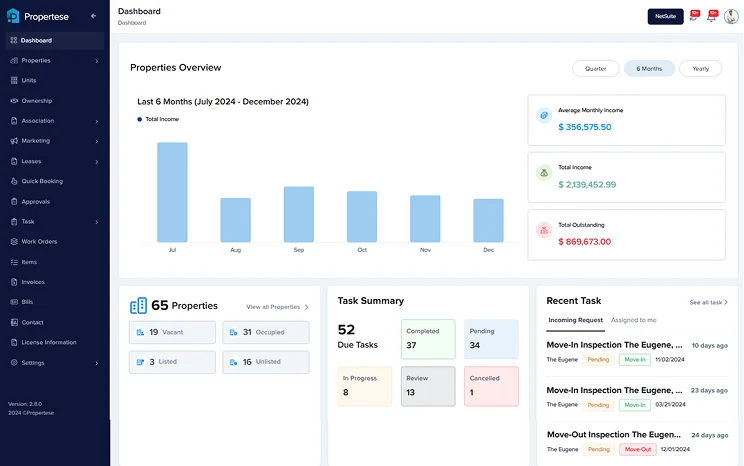
Task: Open the messages icon beside NetSuite
Action: (x=694, y=17)
